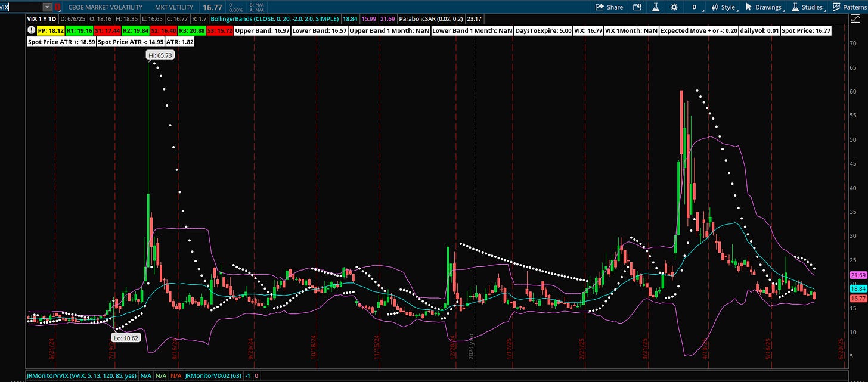The height and width of the screenshot is (382, 868).
Task: Click the 'MKT VLTILITY' header text
Action: tap(174, 7)
